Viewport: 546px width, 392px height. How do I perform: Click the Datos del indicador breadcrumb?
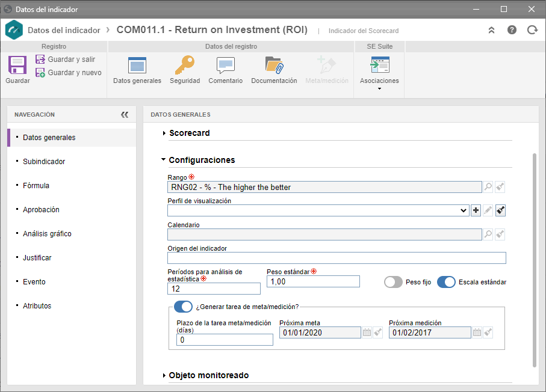tap(64, 30)
